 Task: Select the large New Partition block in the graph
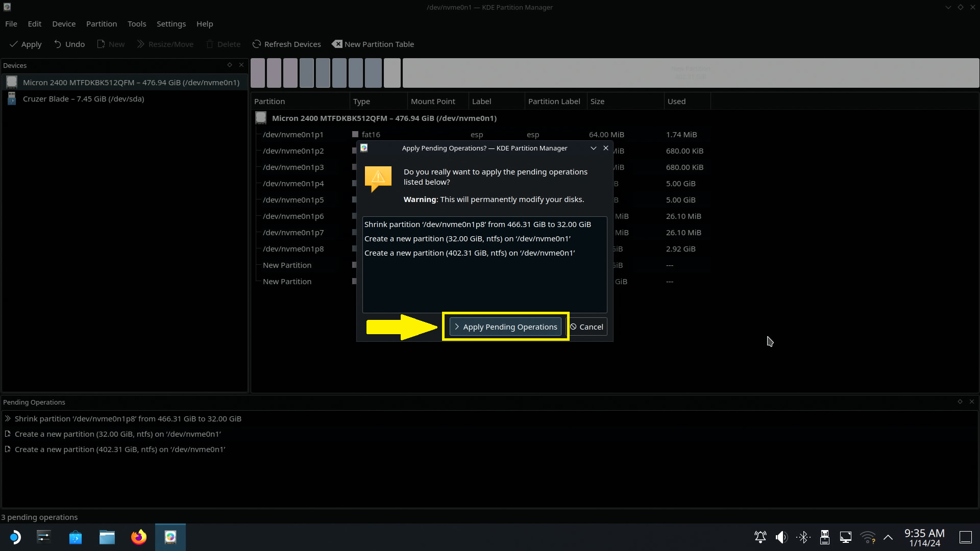(691, 73)
